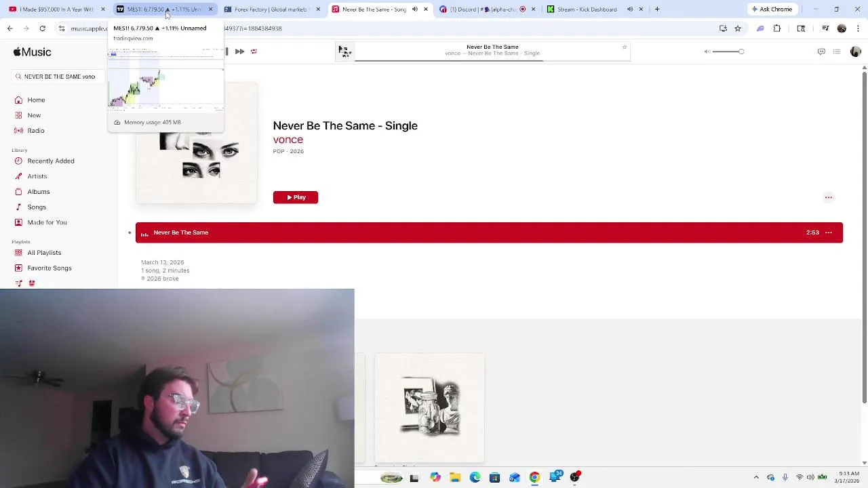Image resolution: width=868 pixels, height=488 pixels.
Task: Reload the current page
Action: point(42,28)
